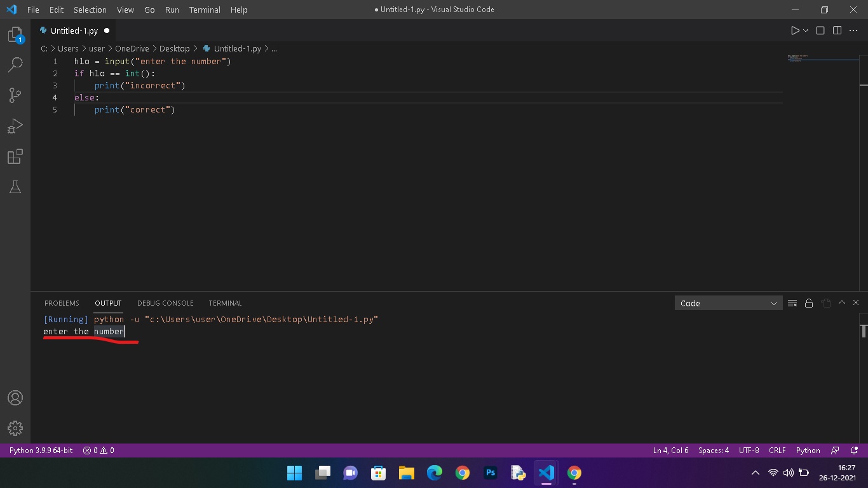Open the Accounts icon above settings

[15, 397]
